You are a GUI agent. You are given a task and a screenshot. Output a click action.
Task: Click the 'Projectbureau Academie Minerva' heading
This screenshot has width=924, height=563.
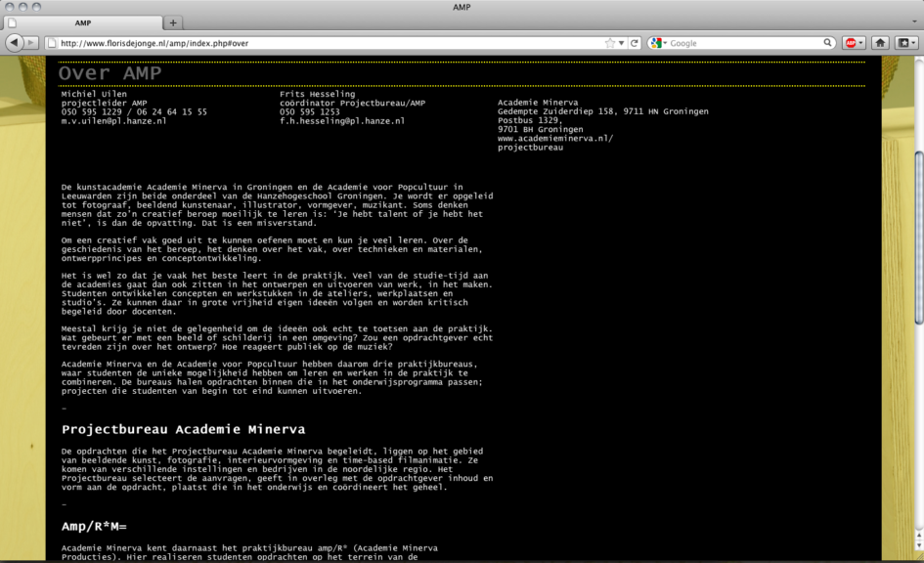183,429
